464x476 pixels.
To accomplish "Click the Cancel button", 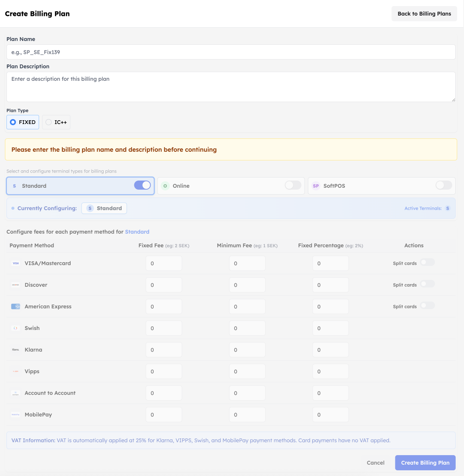I will point(375,463).
